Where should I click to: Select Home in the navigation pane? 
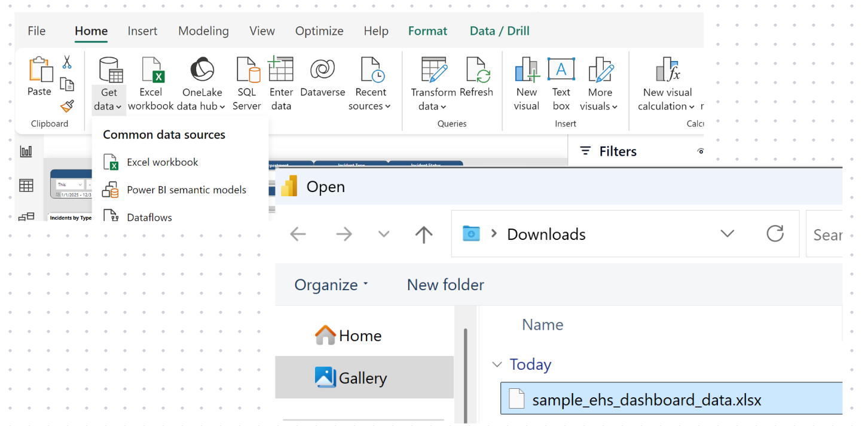pyautogui.click(x=349, y=336)
